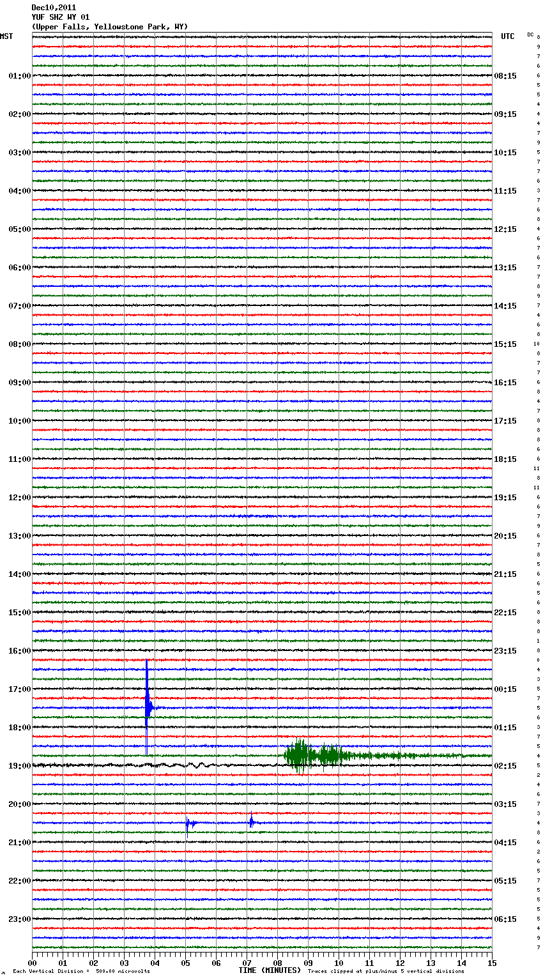Image resolution: width=543 pixels, height=980 pixels.
Task: Select the station code YUF SHZ WY 01
Action: [61, 17]
